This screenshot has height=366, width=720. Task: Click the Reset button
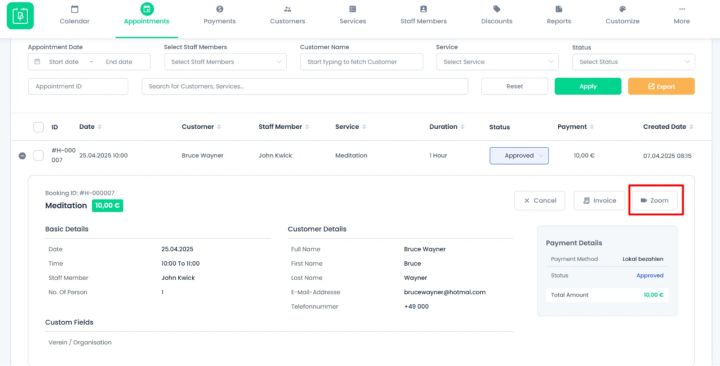click(x=514, y=86)
